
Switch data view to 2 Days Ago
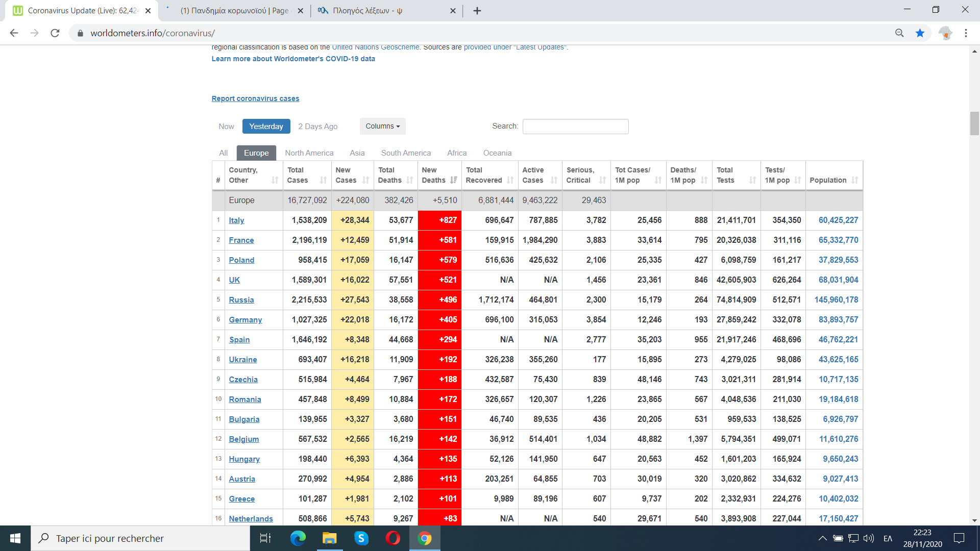(x=317, y=127)
